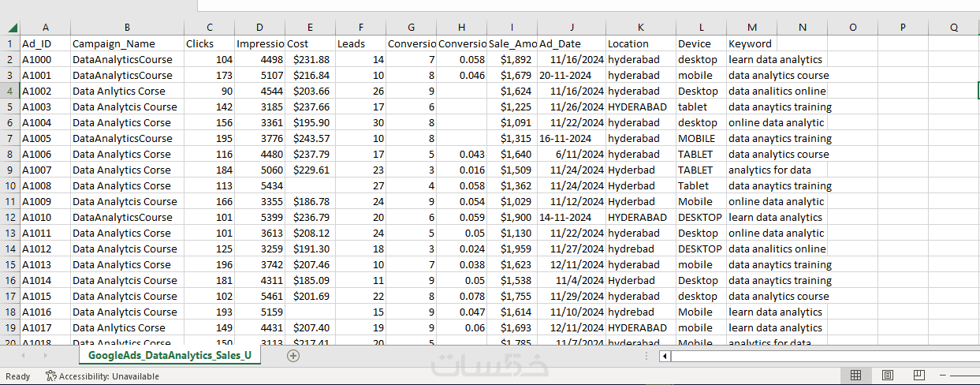Switch to Page Break Preview view
Image resolution: width=980 pixels, height=385 pixels.
919,376
